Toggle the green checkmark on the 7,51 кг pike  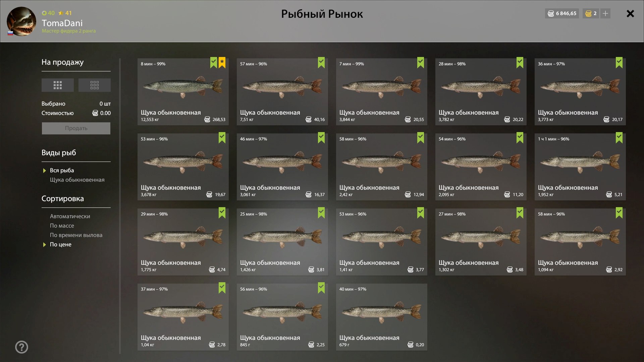tap(321, 62)
